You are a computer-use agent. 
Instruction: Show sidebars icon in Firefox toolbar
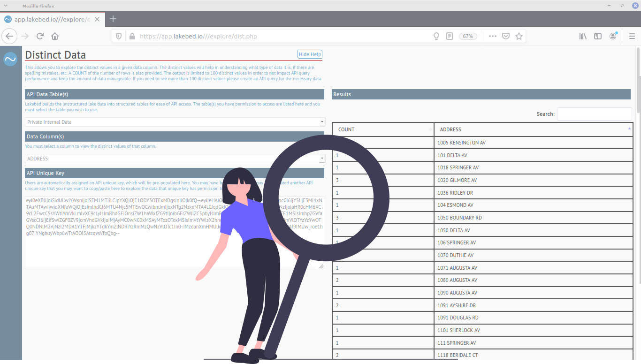tap(598, 36)
